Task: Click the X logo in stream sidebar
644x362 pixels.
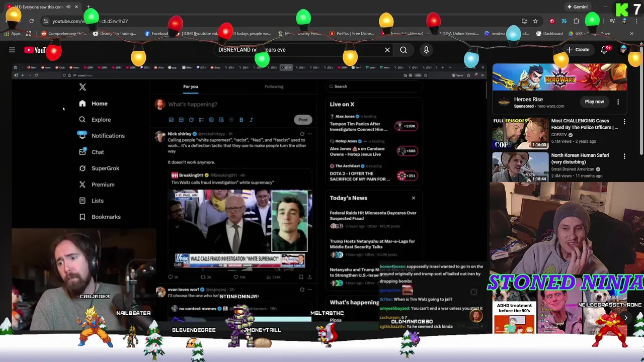Action: click(x=83, y=87)
